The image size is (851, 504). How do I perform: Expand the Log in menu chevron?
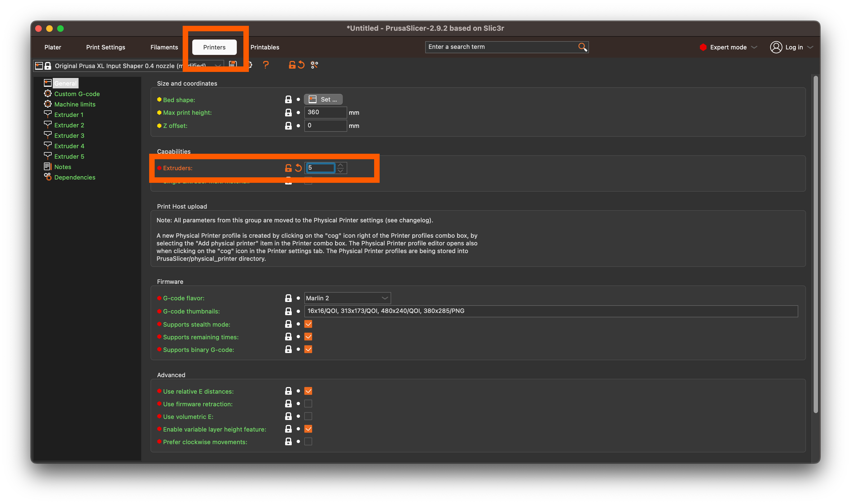pos(811,47)
